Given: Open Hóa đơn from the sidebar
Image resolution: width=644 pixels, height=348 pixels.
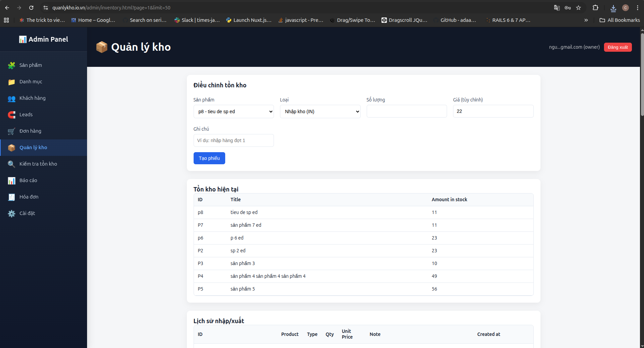Looking at the screenshot, I should [29, 197].
